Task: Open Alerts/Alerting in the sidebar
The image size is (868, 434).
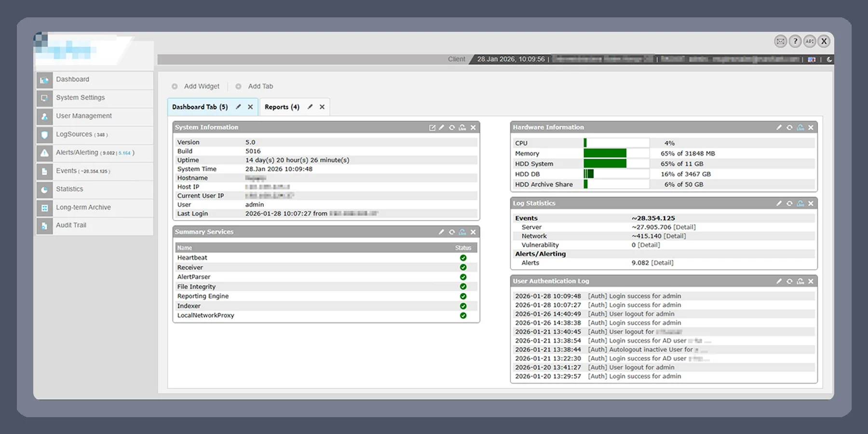Action: point(77,152)
